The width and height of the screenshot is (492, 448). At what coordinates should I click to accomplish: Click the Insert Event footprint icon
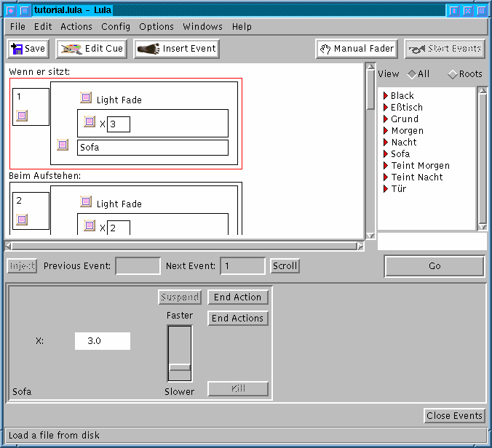click(x=148, y=49)
